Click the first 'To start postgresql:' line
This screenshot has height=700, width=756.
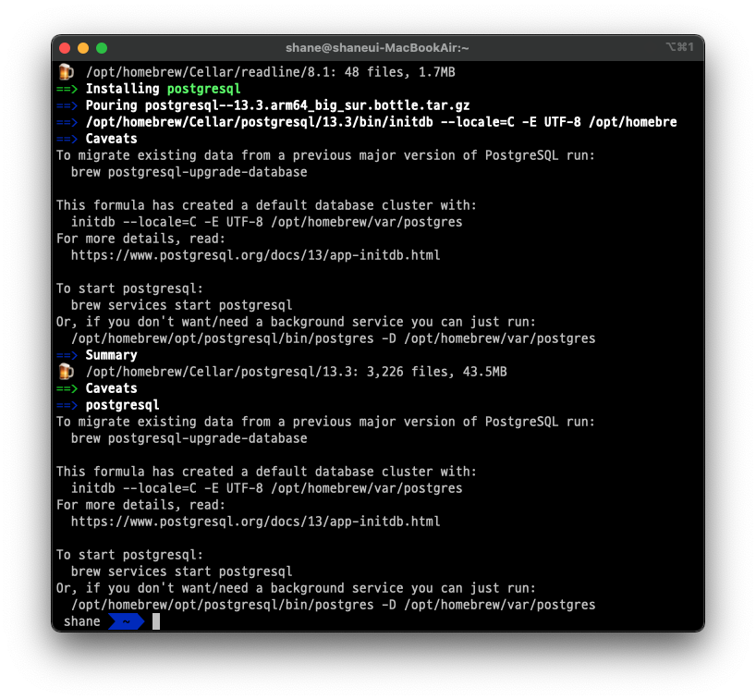click(x=129, y=289)
